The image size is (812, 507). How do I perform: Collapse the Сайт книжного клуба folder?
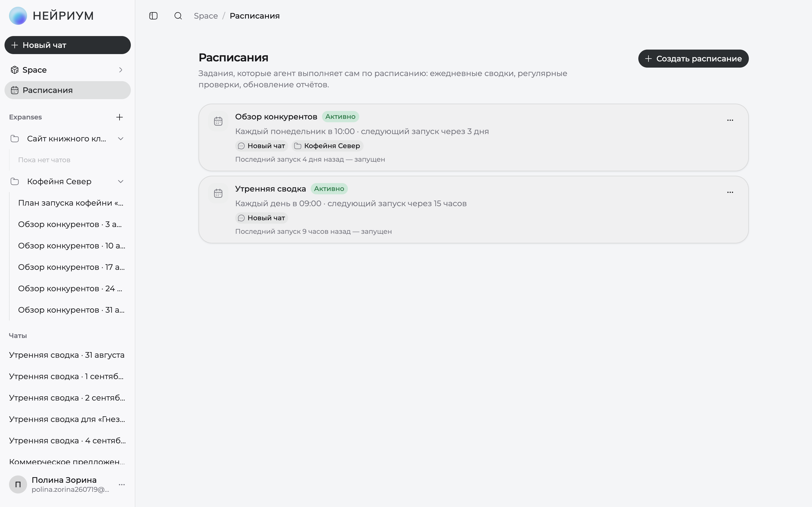pos(121,139)
